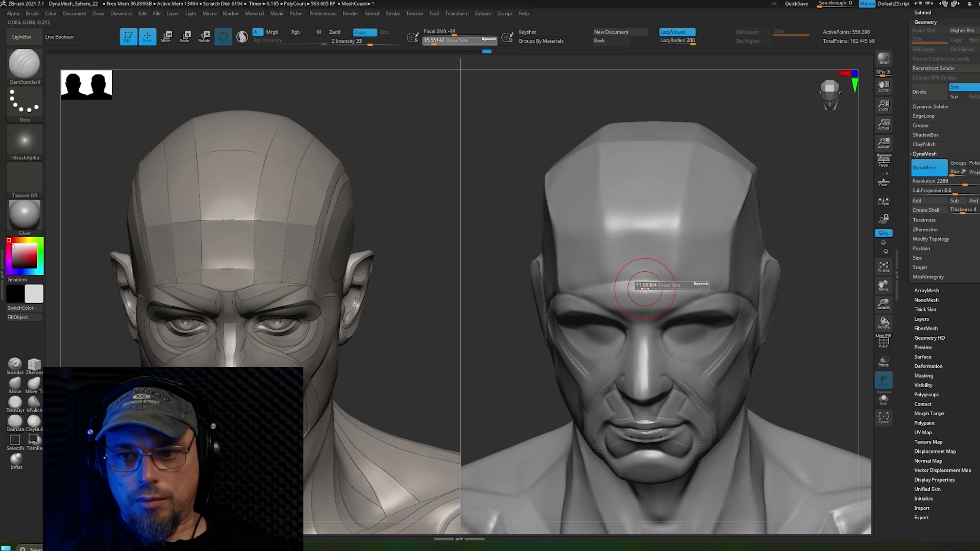Click the ZRemesher geometry button

[x=925, y=230]
